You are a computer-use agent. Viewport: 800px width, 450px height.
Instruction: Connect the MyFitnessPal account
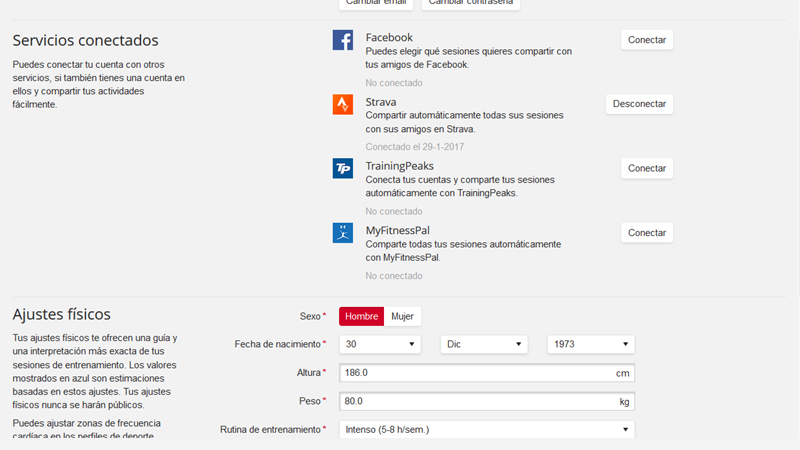[647, 233]
